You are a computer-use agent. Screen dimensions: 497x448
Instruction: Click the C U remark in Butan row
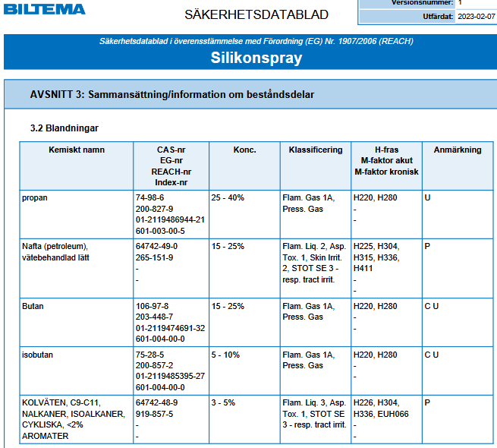coord(432,306)
